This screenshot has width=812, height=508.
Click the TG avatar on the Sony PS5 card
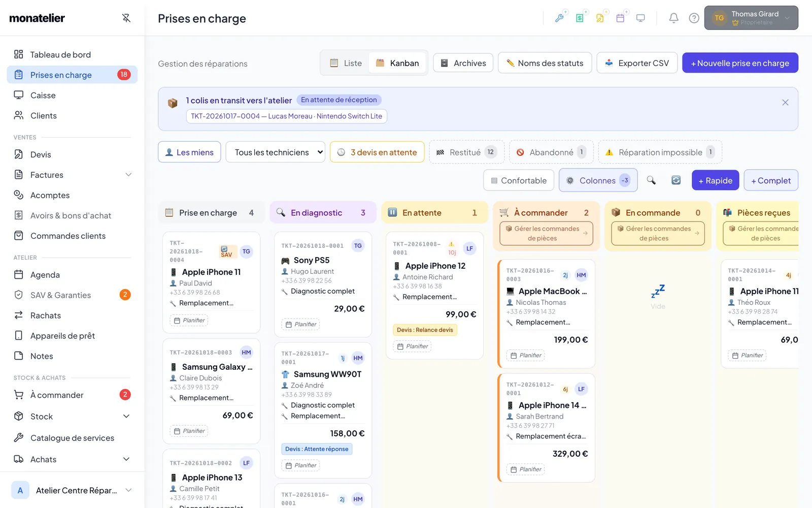358,246
